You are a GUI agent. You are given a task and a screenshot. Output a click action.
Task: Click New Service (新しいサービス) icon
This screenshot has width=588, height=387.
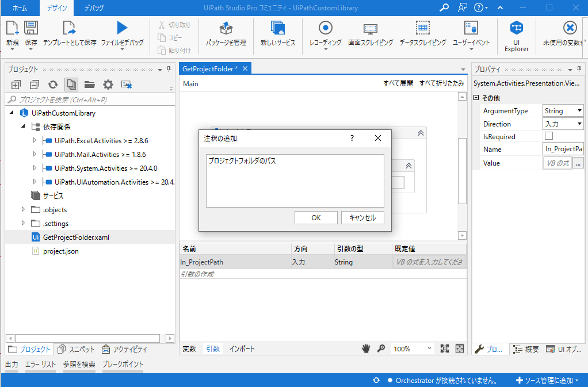(278, 28)
